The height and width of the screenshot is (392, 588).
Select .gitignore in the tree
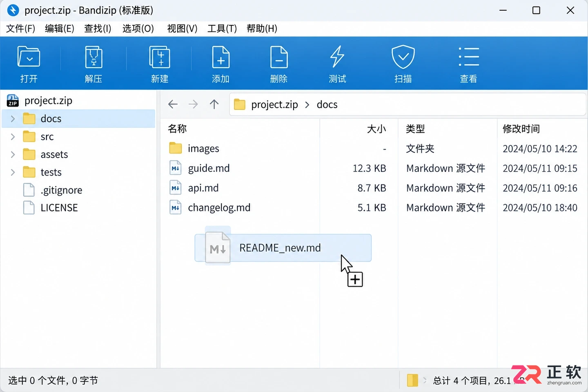click(61, 190)
